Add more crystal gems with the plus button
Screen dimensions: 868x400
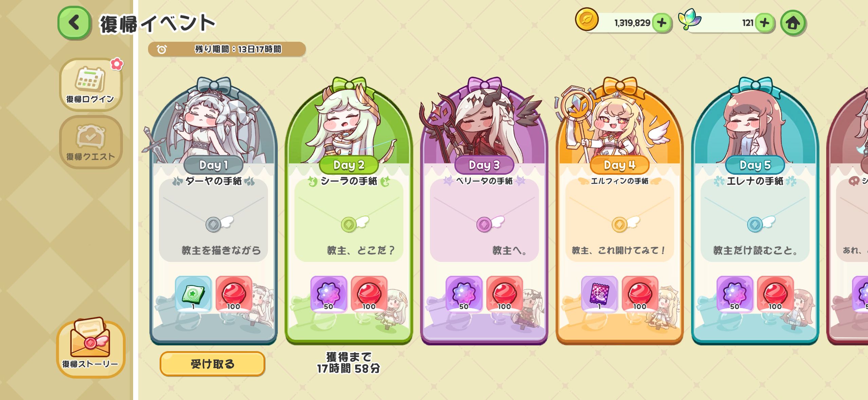(764, 23)
